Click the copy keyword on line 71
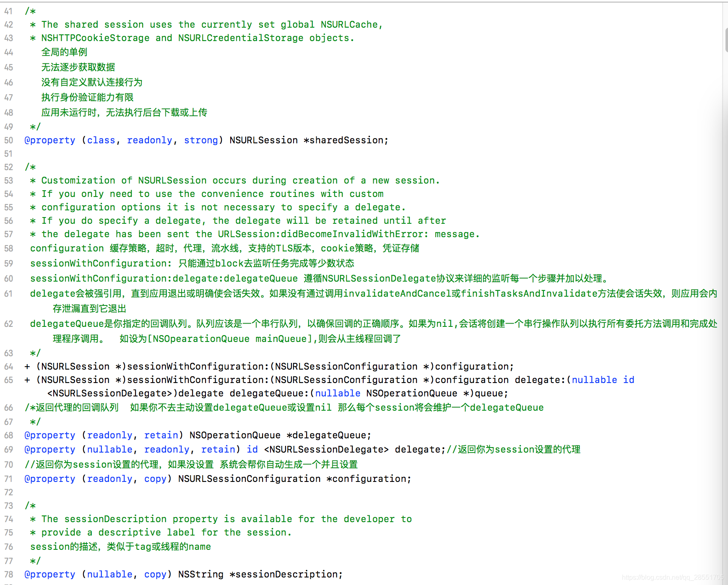Viewport: 728px width, 585px height. point(155,479)
